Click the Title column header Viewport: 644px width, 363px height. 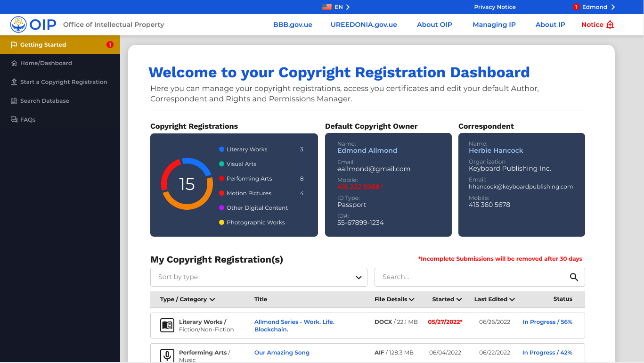click(x=261, y=299)
